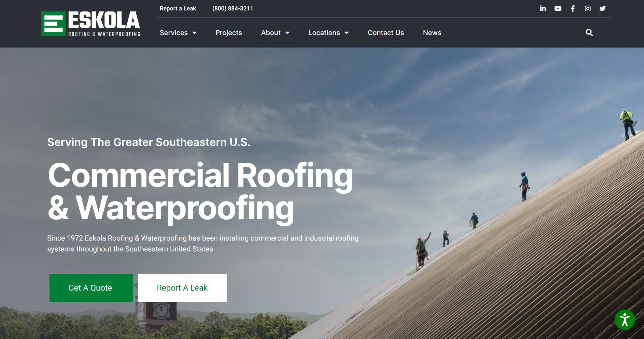Click the Twitter bird icon
This screenshot has width=644, height=339.
click(x=602, y=9)
